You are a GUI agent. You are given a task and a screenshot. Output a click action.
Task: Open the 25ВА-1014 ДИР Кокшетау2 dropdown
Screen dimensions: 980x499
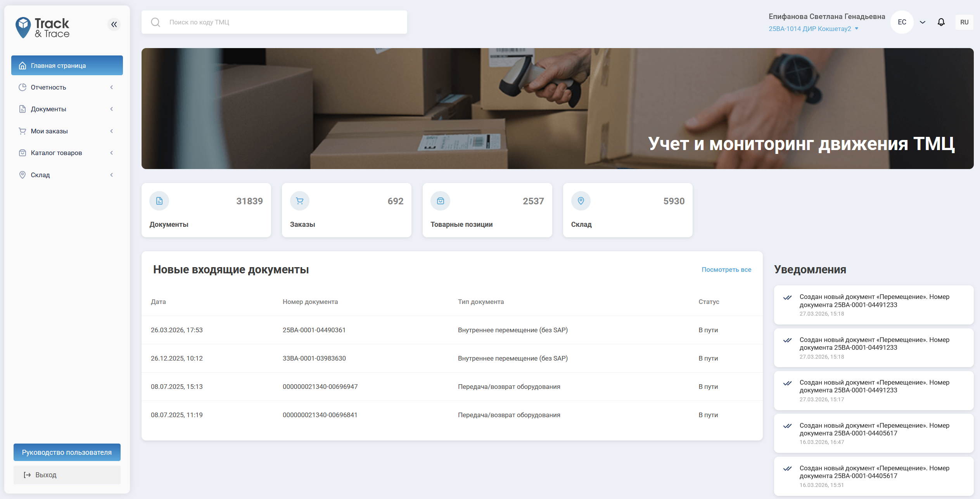tap(813, 29)
